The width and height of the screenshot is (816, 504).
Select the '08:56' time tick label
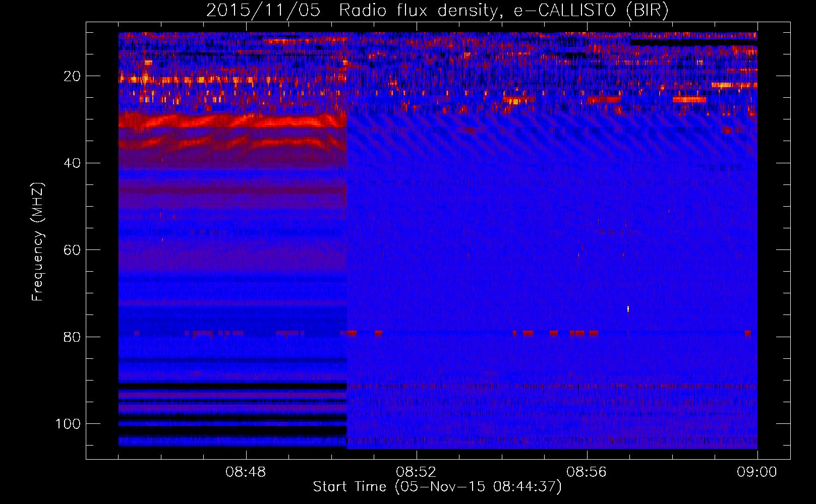point(587,472)
